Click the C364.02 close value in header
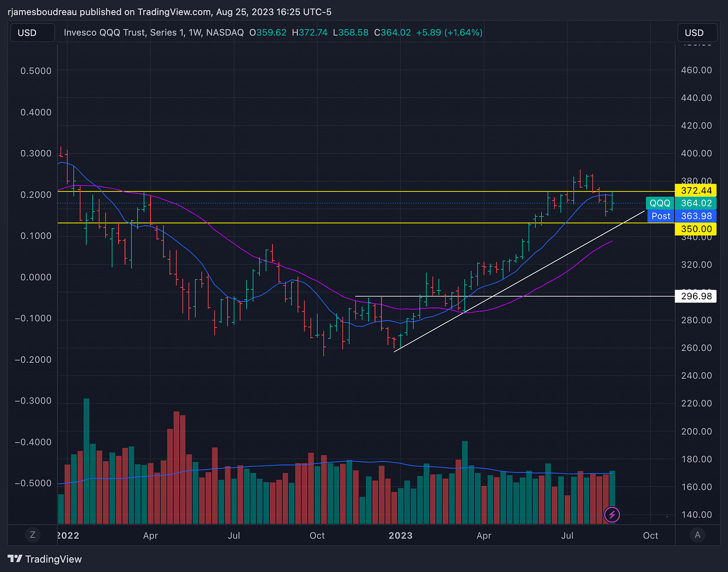 click(x=392, y=32)
